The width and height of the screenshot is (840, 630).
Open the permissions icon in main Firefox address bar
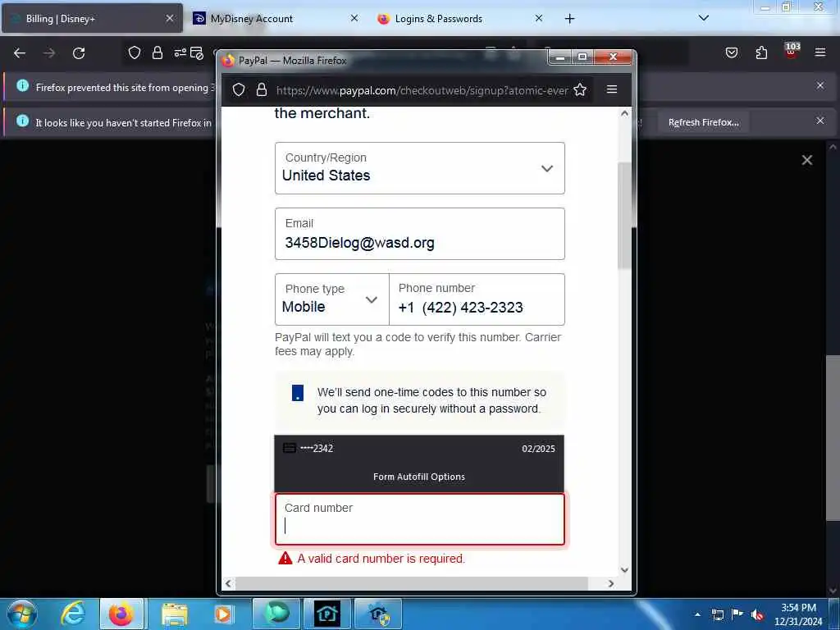[180, 52]
